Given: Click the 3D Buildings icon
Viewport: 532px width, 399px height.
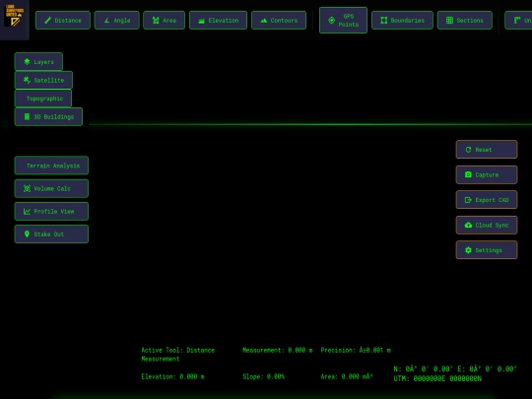Looking at the screenshot, I should [x=27, y=116].
